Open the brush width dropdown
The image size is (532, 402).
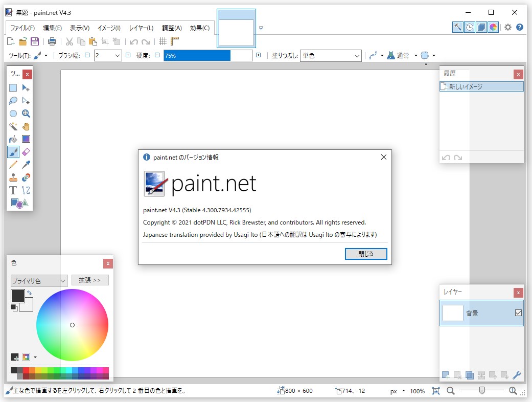pyautogui.click(x=117, y=55)
